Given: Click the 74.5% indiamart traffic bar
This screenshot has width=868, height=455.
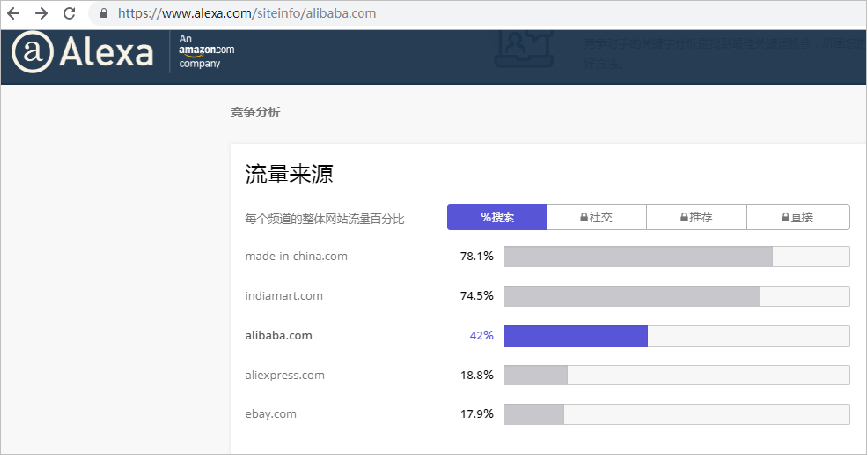Looking at the screenshot, I should [676, 297].
